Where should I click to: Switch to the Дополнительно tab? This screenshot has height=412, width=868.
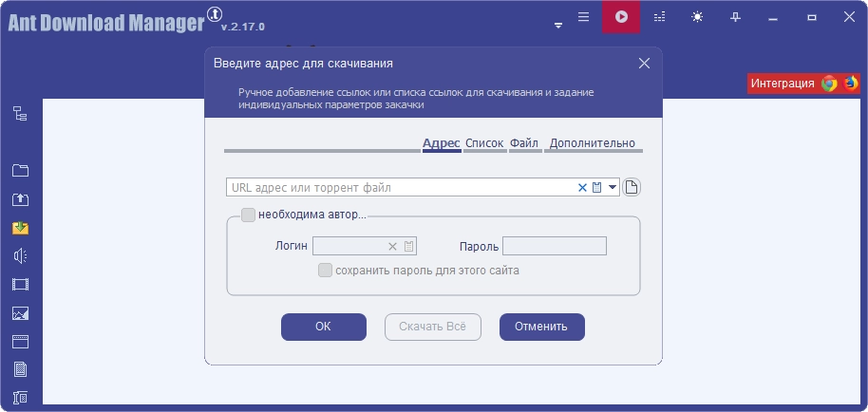(x=593, y=143)
